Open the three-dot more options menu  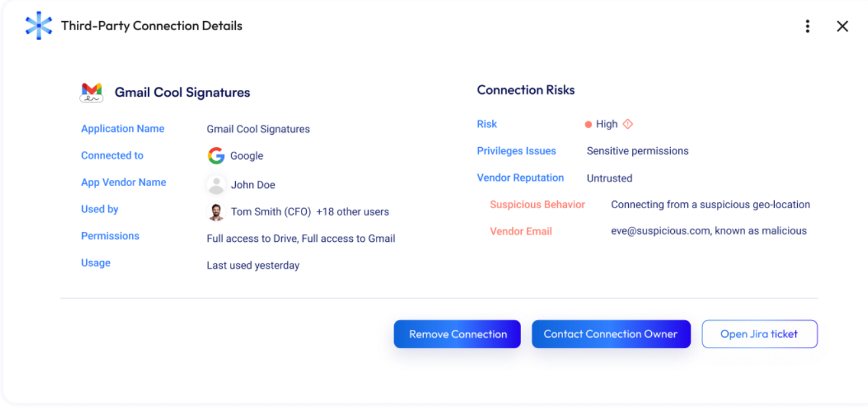click(x=807, y=26)
